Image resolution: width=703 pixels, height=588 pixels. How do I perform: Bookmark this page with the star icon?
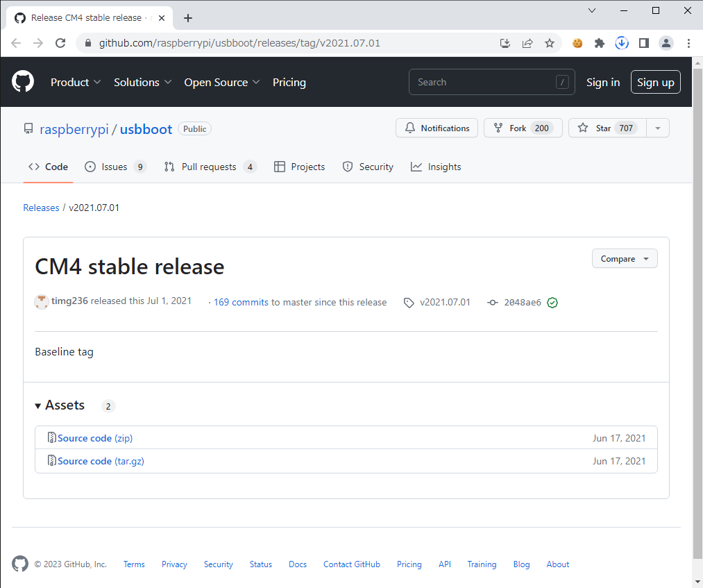tap(549, 43)
